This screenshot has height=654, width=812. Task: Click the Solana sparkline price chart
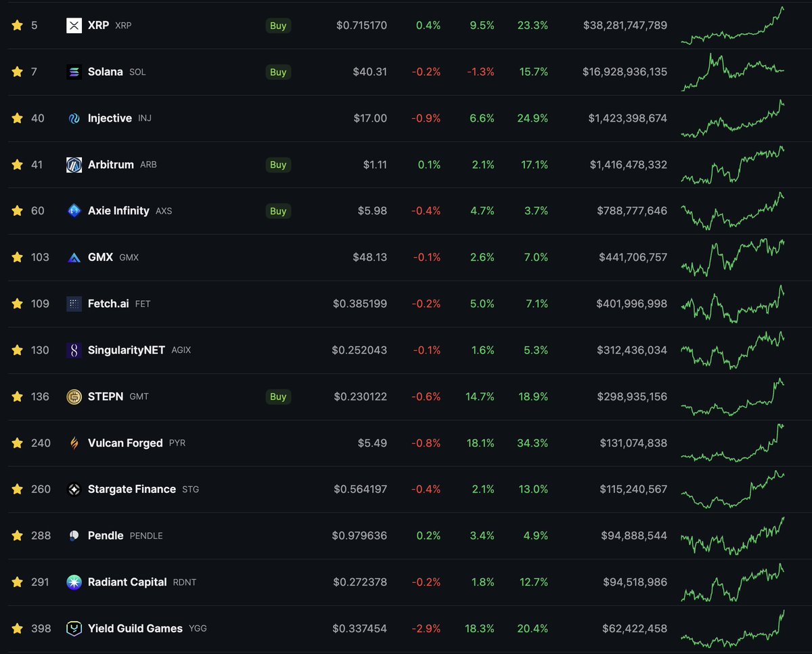734,72
